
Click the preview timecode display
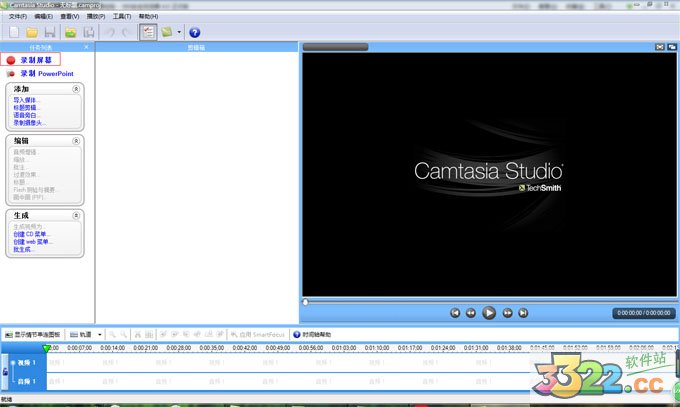[x=644, y=313]
